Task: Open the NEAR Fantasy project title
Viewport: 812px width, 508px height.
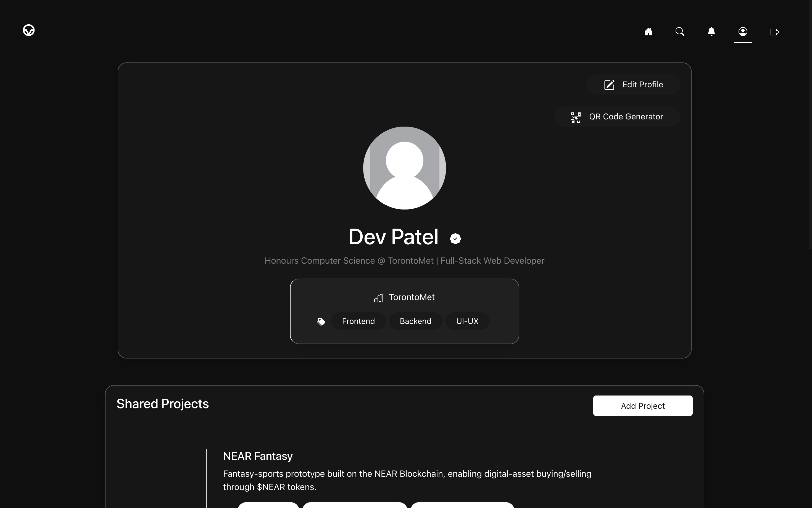Action: tap(258, 456)
